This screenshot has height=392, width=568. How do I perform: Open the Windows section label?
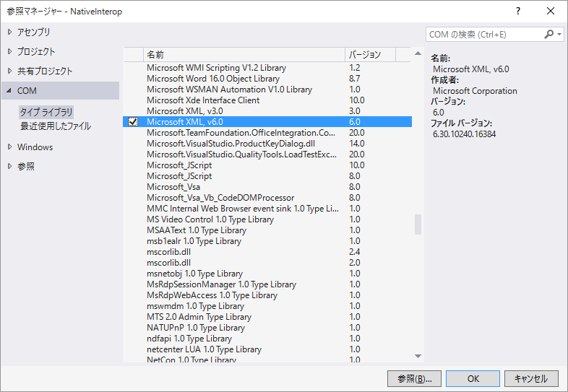[35, 147]
